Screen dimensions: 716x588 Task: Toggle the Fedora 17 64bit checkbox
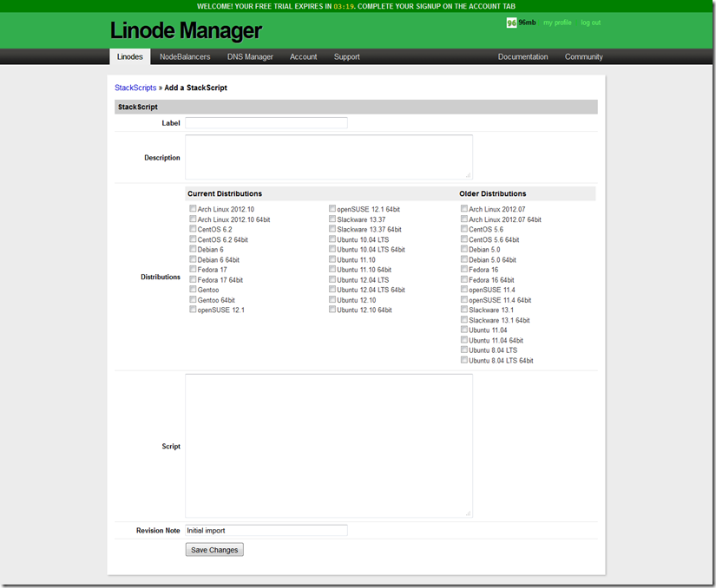click(x=193, y=279)
